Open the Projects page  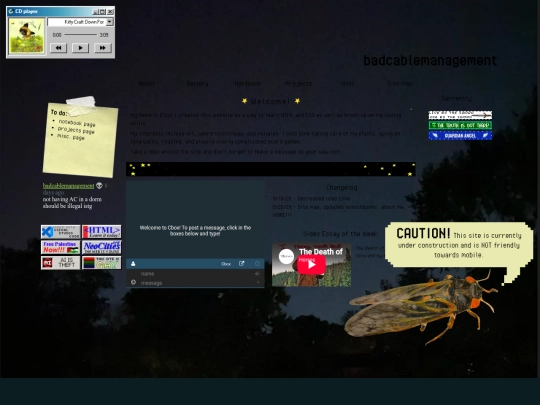click(299, 83)
